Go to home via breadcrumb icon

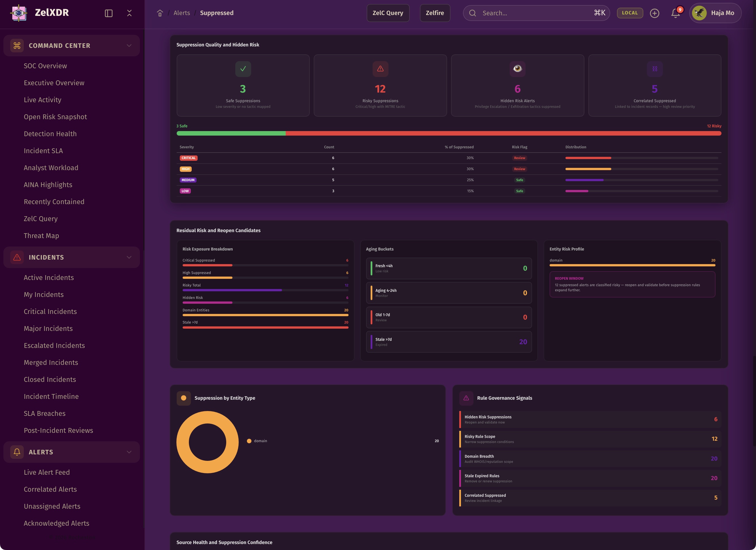coord(160,13)
